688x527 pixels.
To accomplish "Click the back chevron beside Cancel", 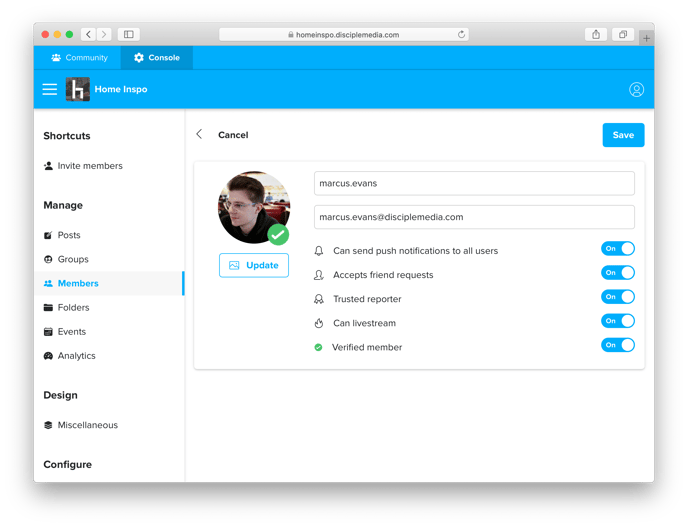I will (199, 134).
